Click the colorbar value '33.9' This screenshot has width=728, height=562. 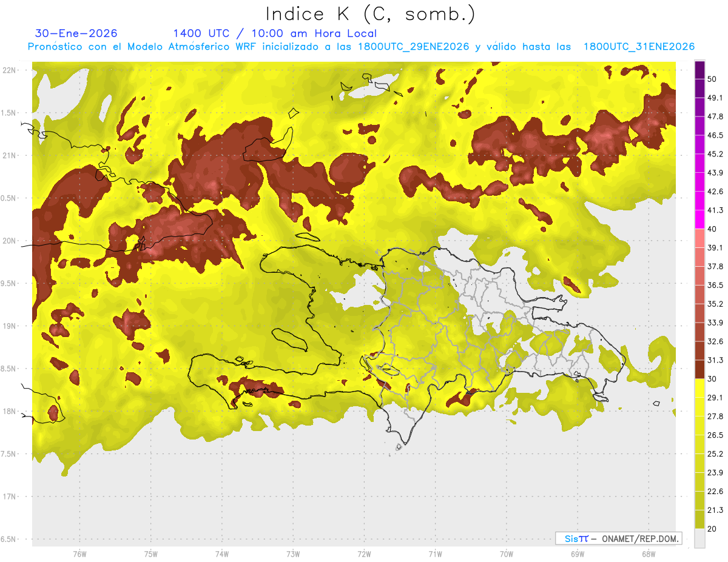coord(715,323)
